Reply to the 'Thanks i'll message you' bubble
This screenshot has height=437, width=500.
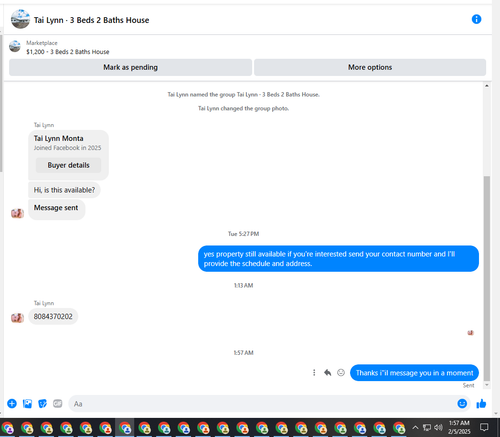click(328, 372)
